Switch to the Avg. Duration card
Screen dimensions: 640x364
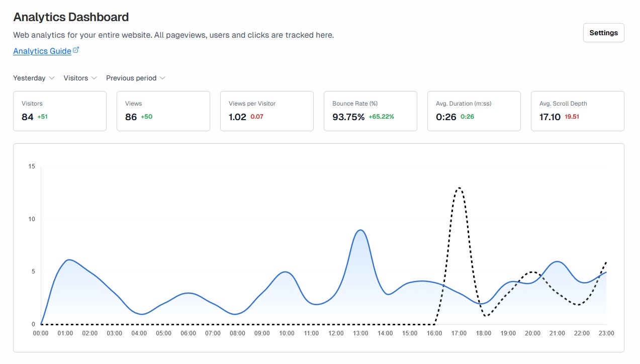pyautogui.click(x=474, y=111)
